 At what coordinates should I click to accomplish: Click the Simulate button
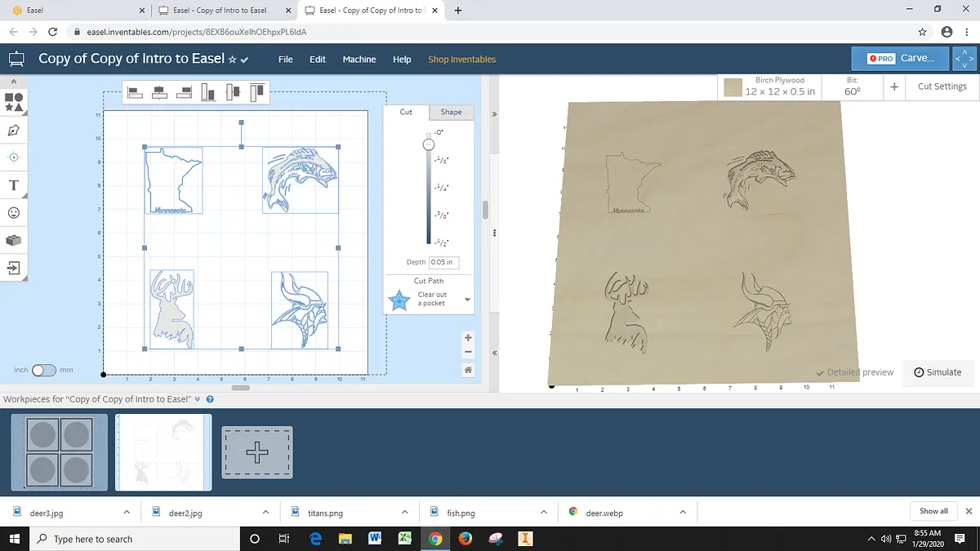(937, 372)
